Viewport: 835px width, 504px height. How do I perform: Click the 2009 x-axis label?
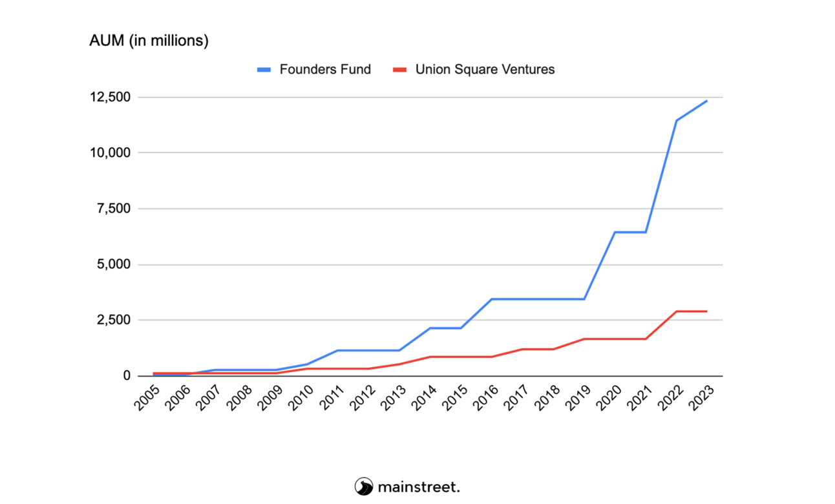pos(271,397)
